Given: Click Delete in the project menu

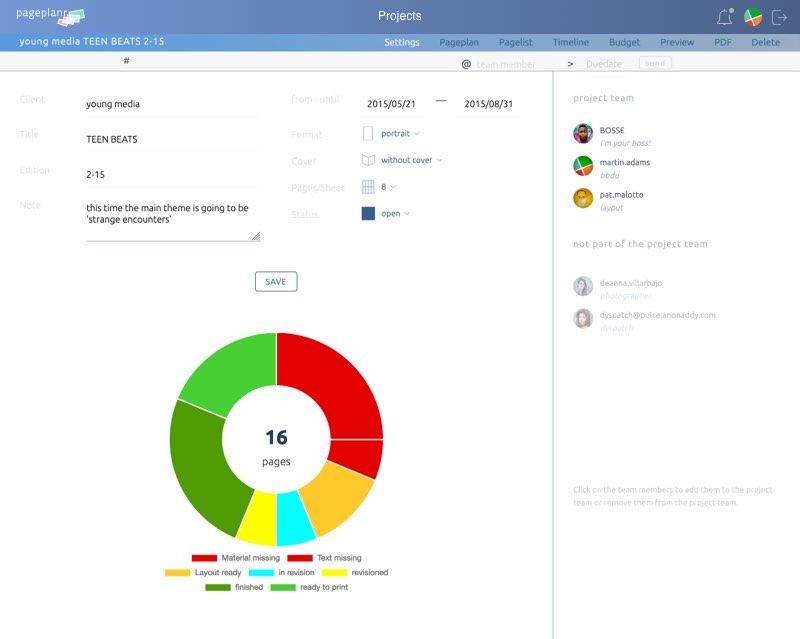Looking at the screenshot, I should point(765,42).
